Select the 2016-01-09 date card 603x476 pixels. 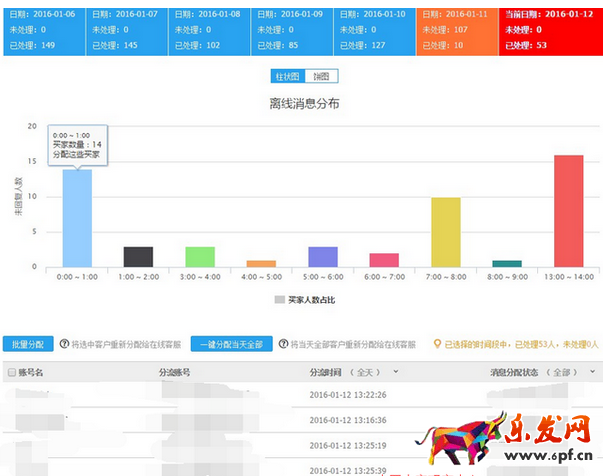pyautogui.click(x=290, y=30)
